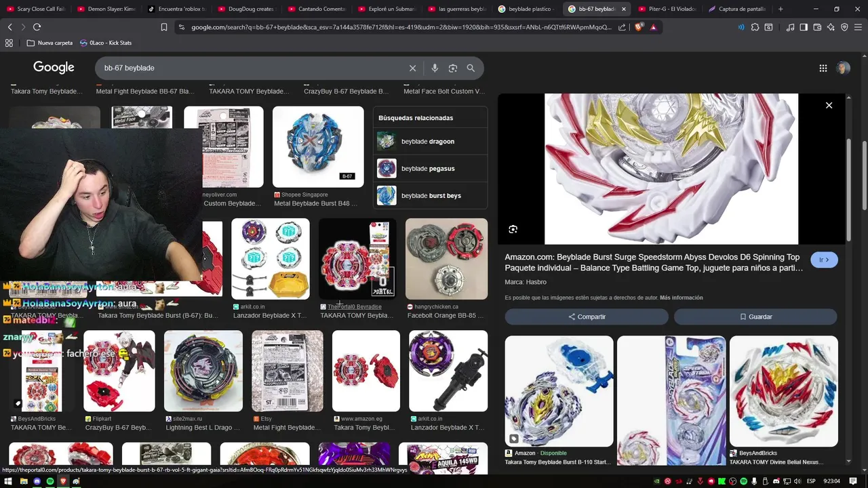Open the arkit.co.in Lanzador Beyblade yellow launcher image

click(x=271, y=258)
